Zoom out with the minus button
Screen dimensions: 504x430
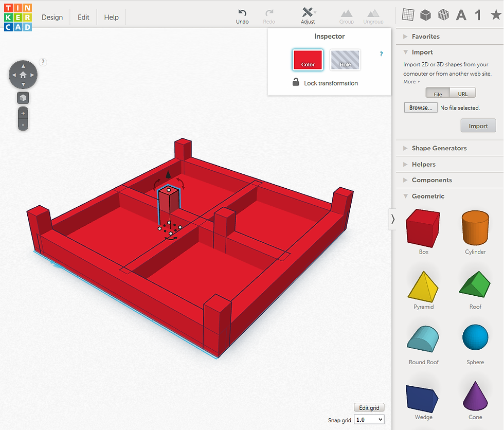[x=23, y=124]
